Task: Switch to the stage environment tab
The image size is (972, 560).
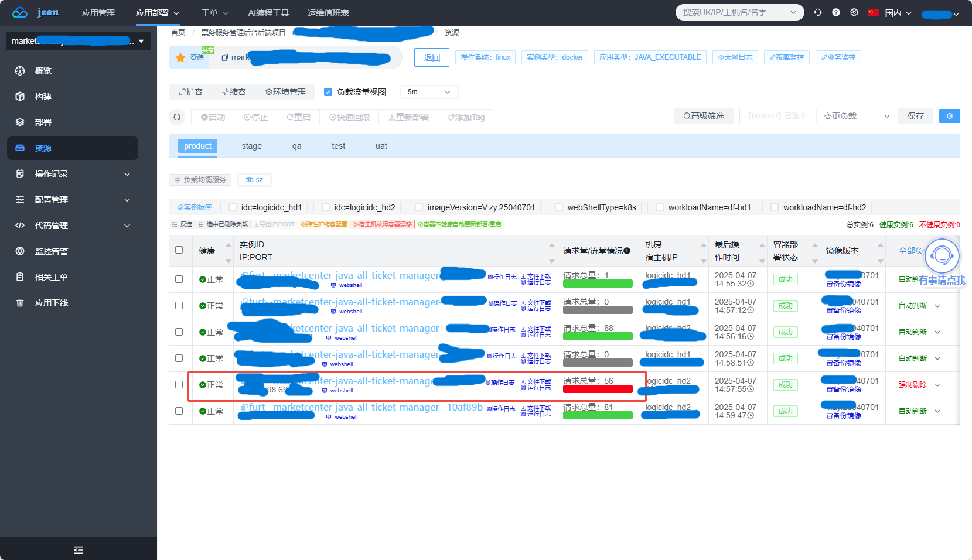Action: click(x=251, y=146)
